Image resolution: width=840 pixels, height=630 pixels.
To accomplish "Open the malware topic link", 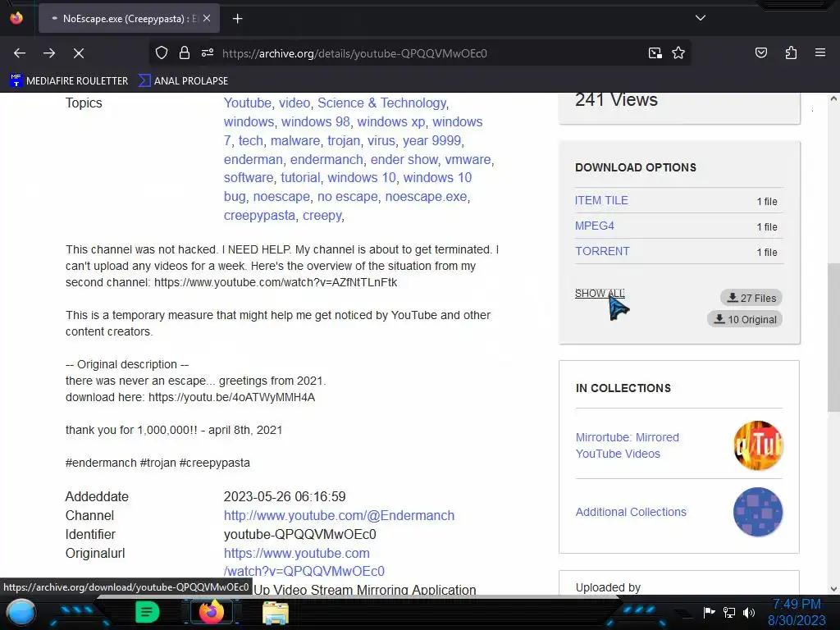I will [x=295, y=140].
